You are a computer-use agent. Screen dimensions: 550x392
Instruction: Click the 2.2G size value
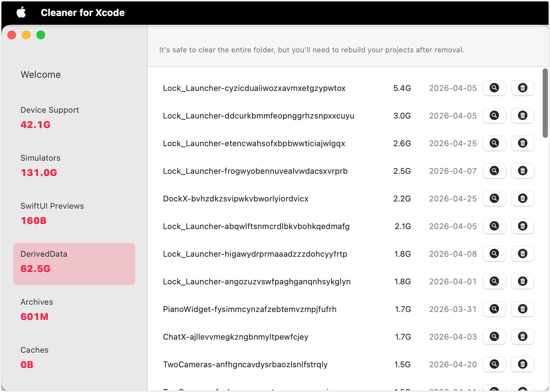click(402, 199)
